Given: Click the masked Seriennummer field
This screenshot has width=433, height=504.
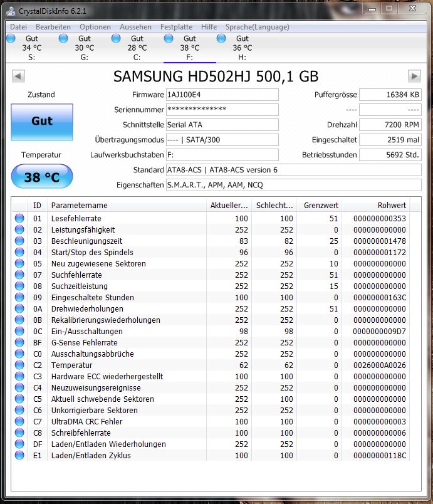Looking at the screenshot, I should (222, 110).
